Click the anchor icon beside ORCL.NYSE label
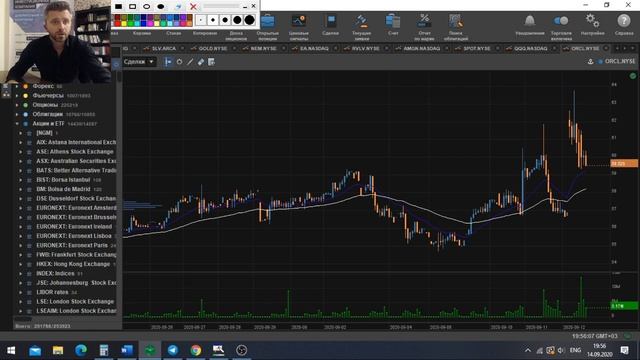The width and height of the screenshot is (640, 360). [x=590, y=62]
